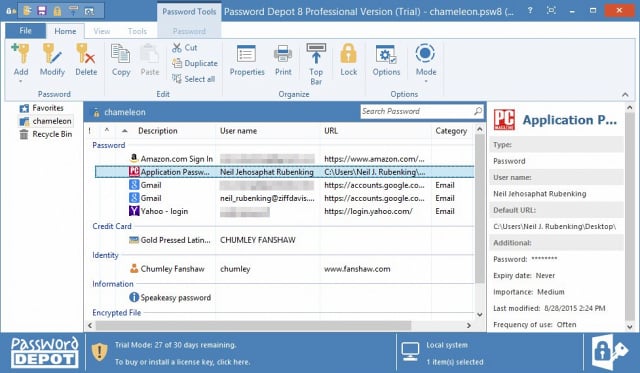This screenshot has width=640, height=373.
Task: Click the www.fanshaw.com URL
Action: [x=357, y=269]
